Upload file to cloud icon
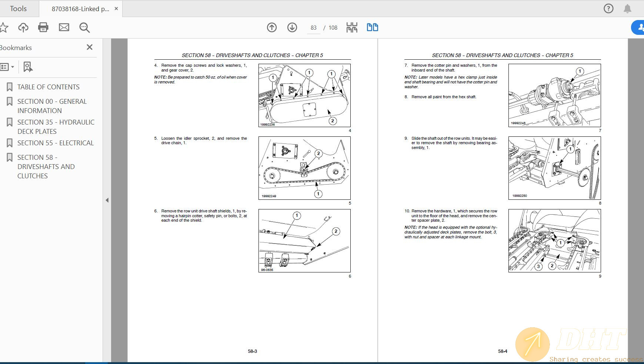This screenshot has height=364, width=644. 23,27
